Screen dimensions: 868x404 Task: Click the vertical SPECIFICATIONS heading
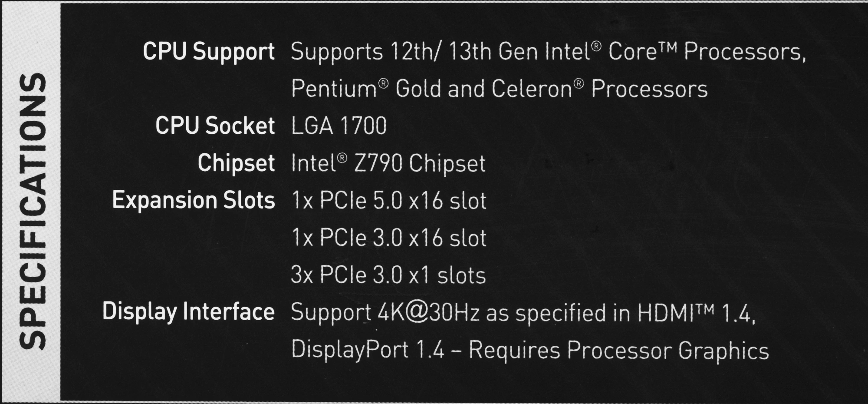(x=33, y=211)
